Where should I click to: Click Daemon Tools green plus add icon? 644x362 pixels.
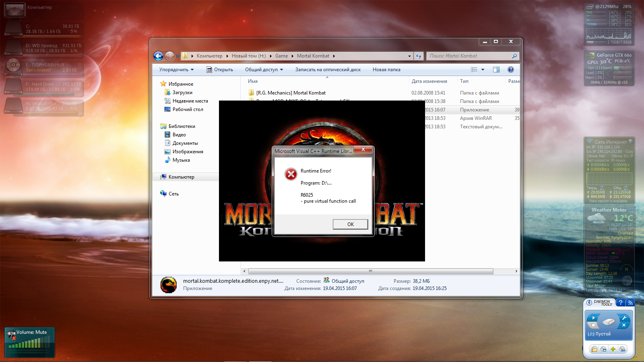click(x=613, y=349)
